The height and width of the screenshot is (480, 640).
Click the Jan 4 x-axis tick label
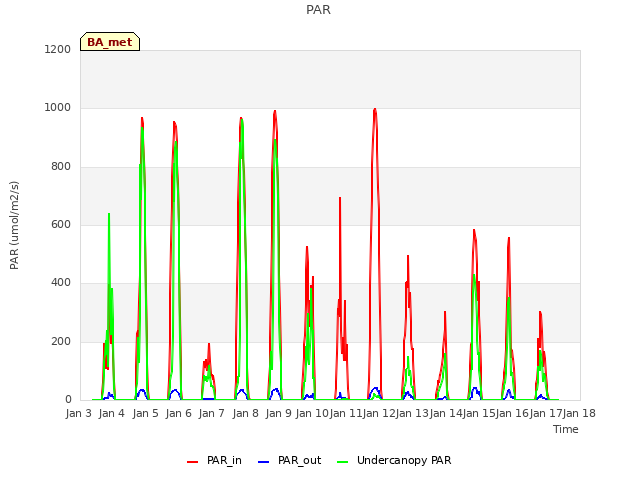[x=111, y=413]
